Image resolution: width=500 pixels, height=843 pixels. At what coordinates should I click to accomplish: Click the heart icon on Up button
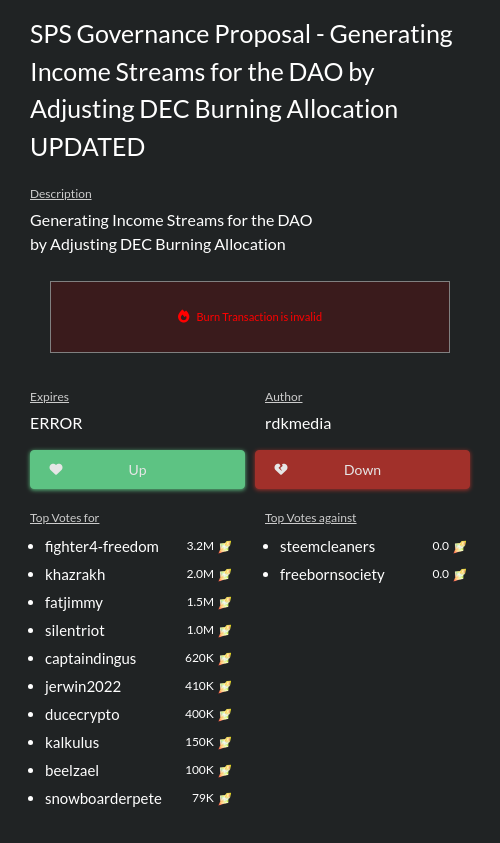point(56,469)
